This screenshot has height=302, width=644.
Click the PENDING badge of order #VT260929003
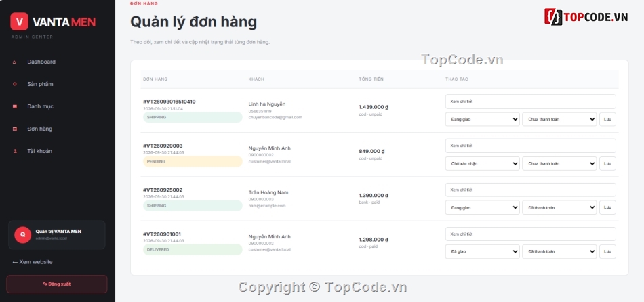coord(193,162)
